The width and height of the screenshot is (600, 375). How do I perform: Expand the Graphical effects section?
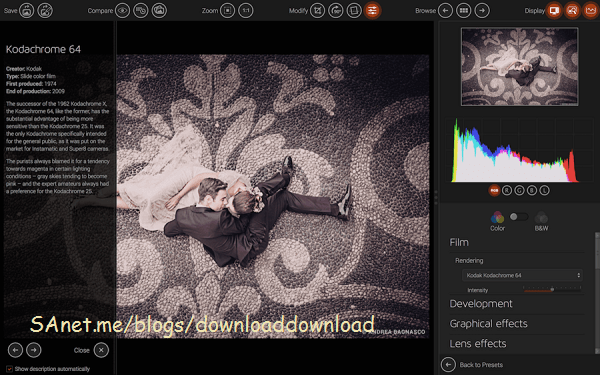(488, 324)
